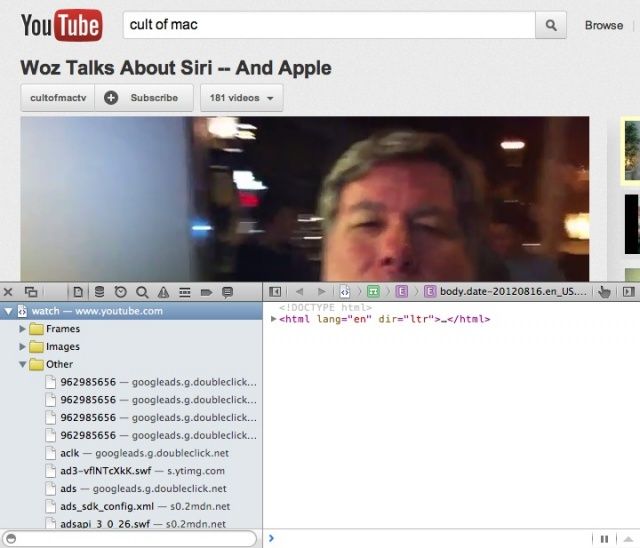
Task: Close the Web Inspector panel
Action: click(8, 292)
